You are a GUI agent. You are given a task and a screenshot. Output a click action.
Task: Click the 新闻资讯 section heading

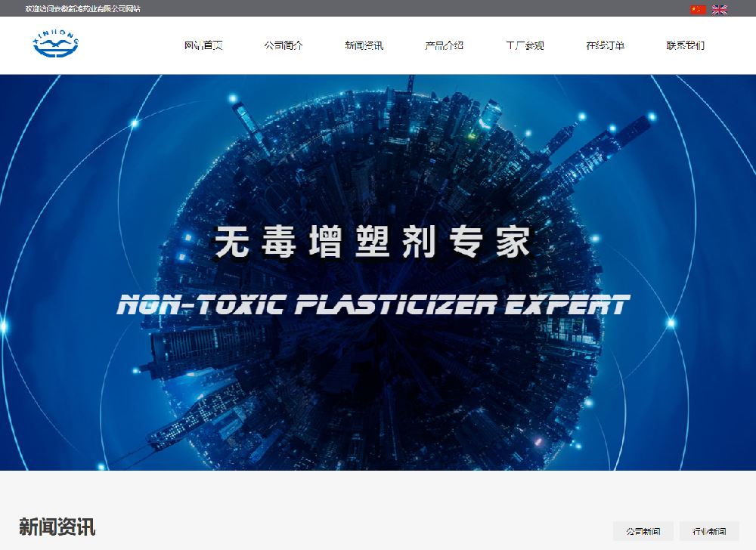[57, 527]
